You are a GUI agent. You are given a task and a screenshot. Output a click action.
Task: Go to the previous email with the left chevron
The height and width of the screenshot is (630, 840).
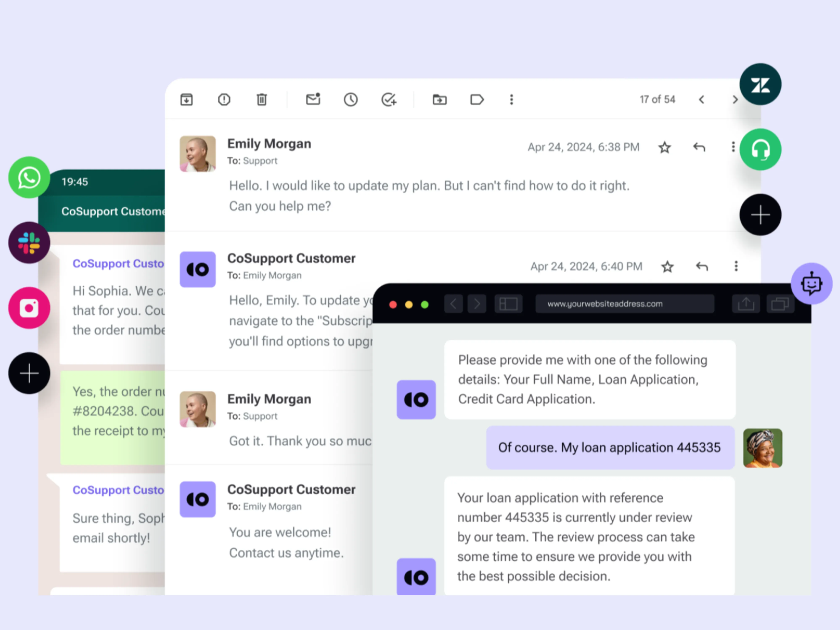701,100
